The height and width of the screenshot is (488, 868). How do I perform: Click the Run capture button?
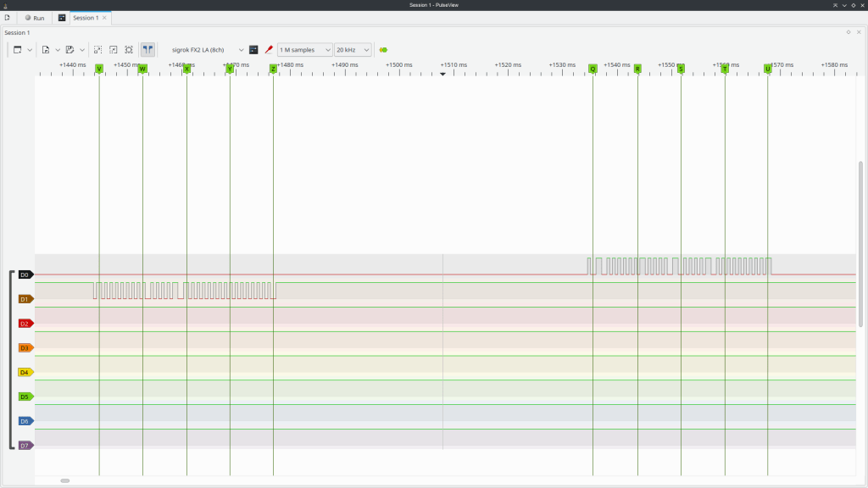click(x=35, y=18)
